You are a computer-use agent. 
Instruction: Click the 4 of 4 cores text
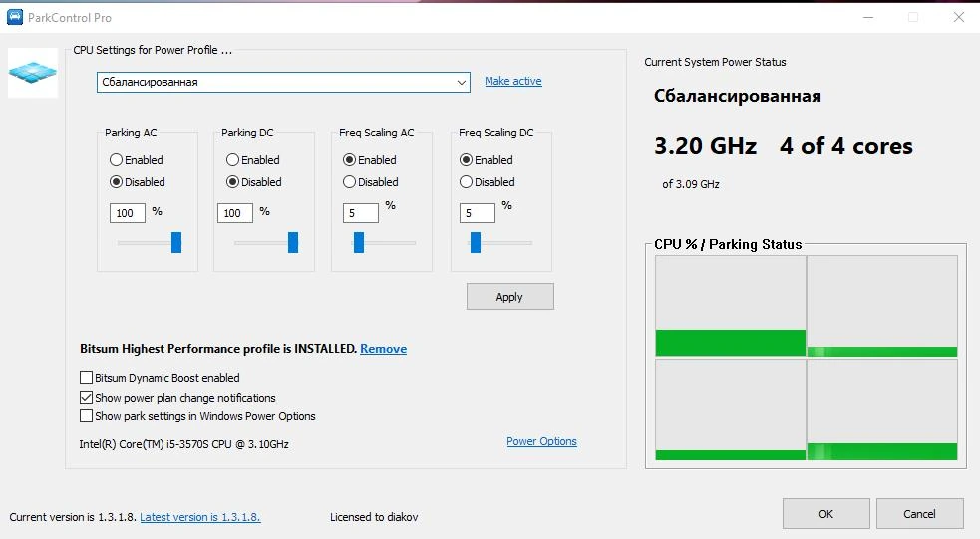(x=846, y=146)
